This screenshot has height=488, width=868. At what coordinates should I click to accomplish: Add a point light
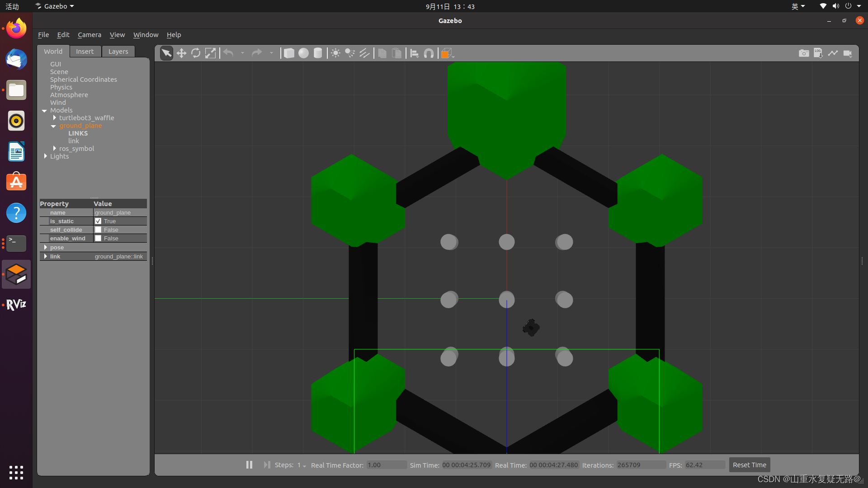pyautogui.click(x=335, y=53)
